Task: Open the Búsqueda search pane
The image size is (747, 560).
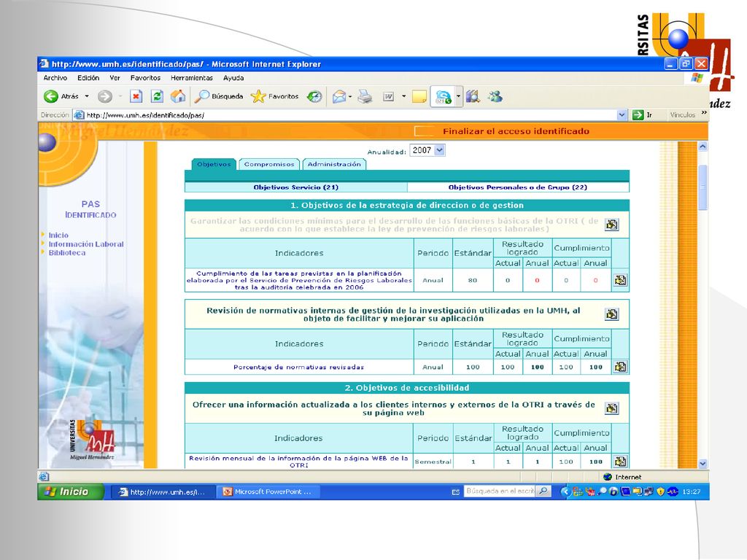Action: tap(219, 97)
